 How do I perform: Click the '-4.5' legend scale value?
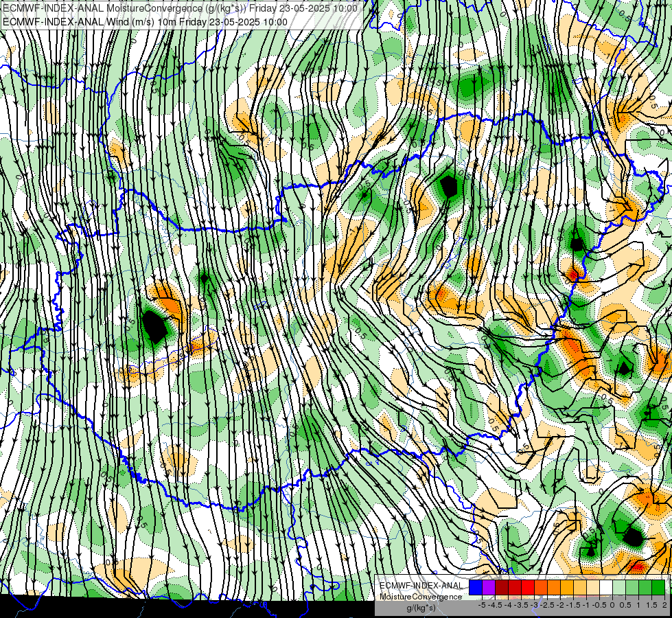tap(495, 605)
